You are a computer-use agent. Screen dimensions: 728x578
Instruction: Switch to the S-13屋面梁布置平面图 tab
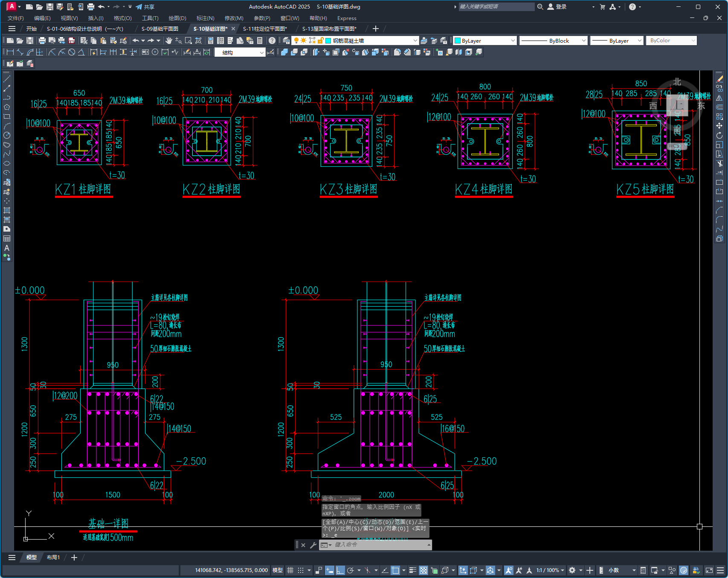pyautogui.click(x=329, y=29)
